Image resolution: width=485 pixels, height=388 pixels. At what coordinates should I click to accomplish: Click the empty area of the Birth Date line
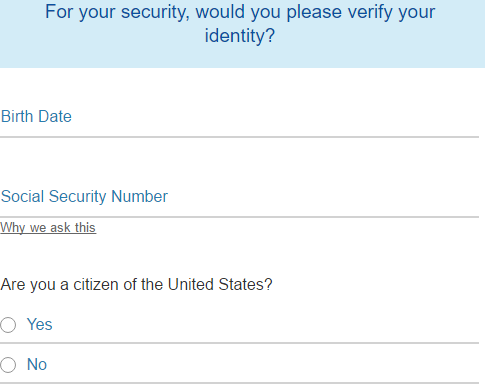275,117
